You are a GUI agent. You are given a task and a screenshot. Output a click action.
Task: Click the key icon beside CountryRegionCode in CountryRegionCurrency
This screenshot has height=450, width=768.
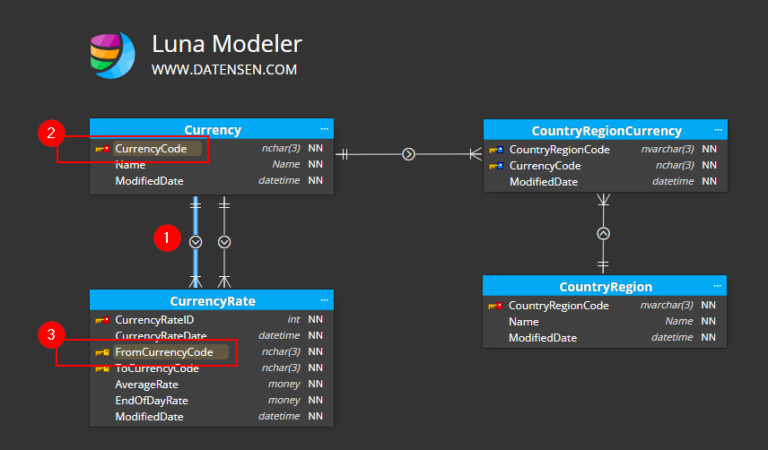pyautogui.click(x=496, y=150)
